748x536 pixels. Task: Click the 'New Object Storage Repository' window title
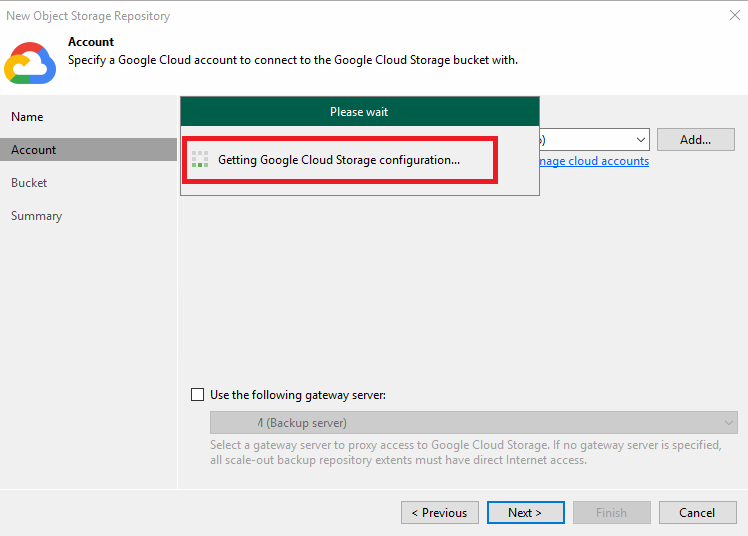point(88,16)
